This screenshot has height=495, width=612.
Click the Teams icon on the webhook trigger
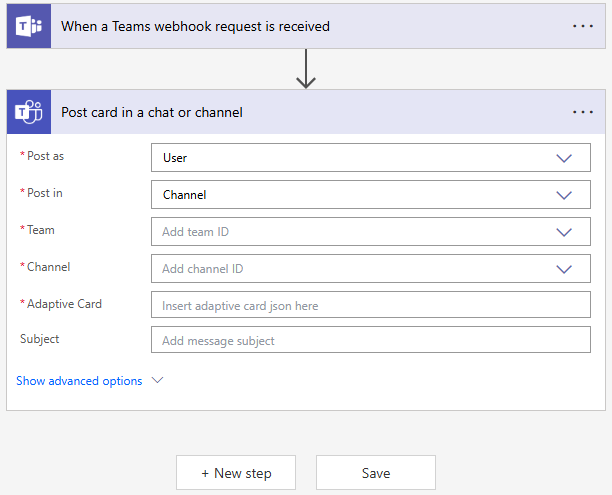[x=28, y=26]
